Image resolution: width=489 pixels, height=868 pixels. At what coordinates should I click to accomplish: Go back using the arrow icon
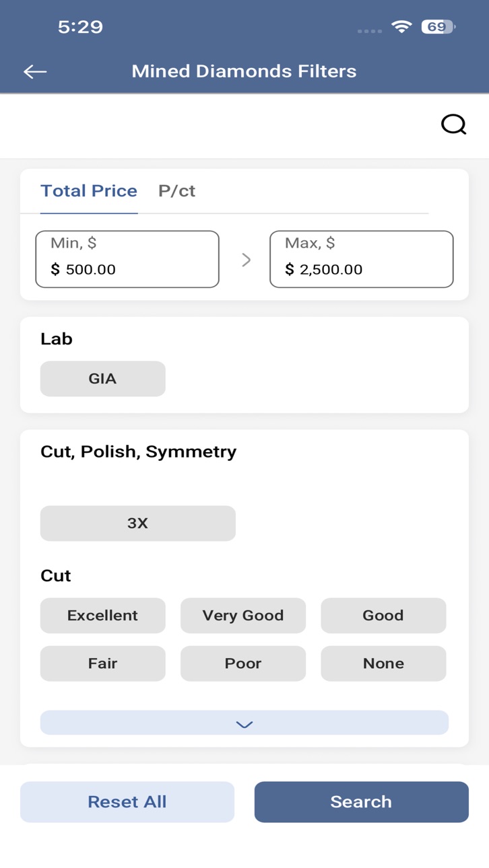[35, 71]
